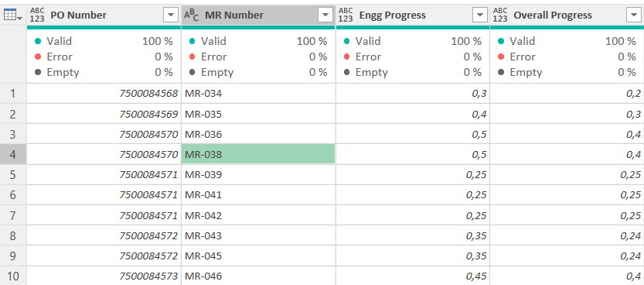
Task: Click Overall Progress 0,24 in MR-043 row
Action: (x=567, y=235)
